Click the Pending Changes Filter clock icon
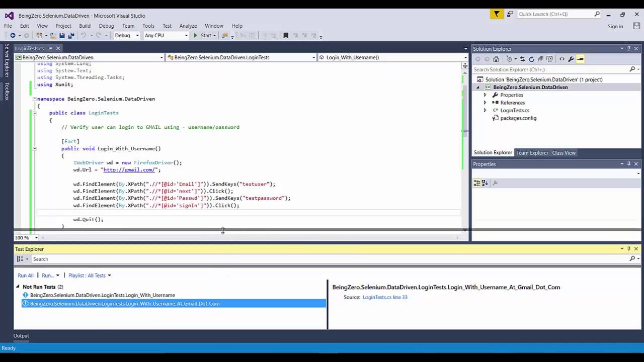The width and height of the screenshot is (644, 362). (x=509, y=59)
